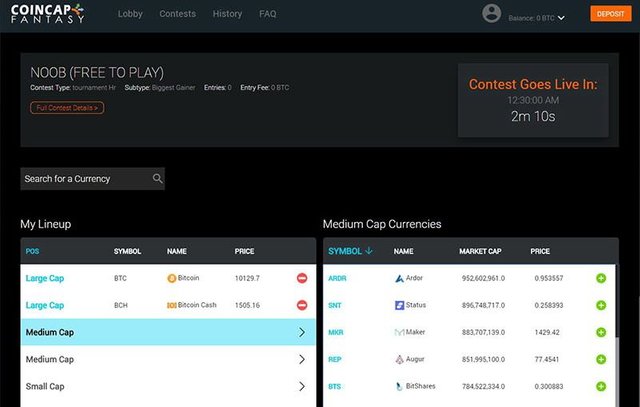Open the History menu
Screen dimensions: 640x407
[227, 14]
